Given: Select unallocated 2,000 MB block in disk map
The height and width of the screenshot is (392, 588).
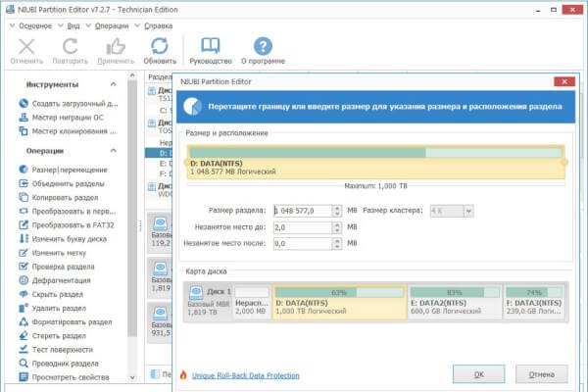Looking at the screenshot, I should tap(252, 302).
